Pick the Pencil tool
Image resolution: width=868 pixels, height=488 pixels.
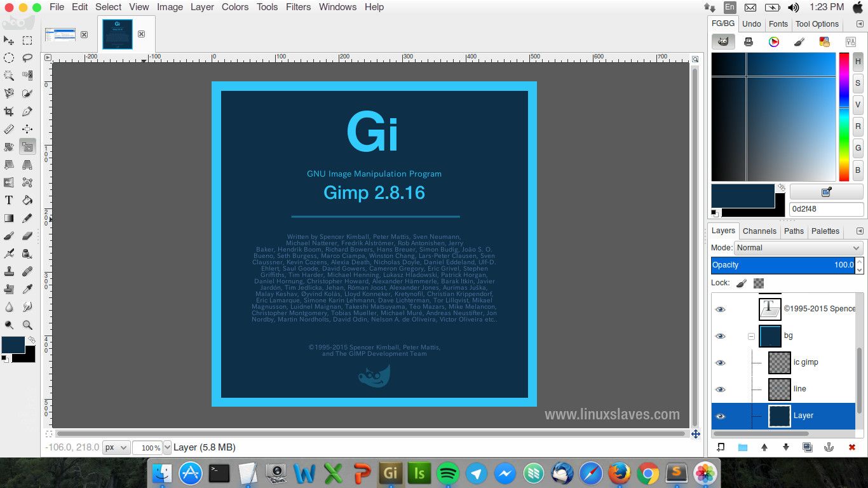[27, 218]
